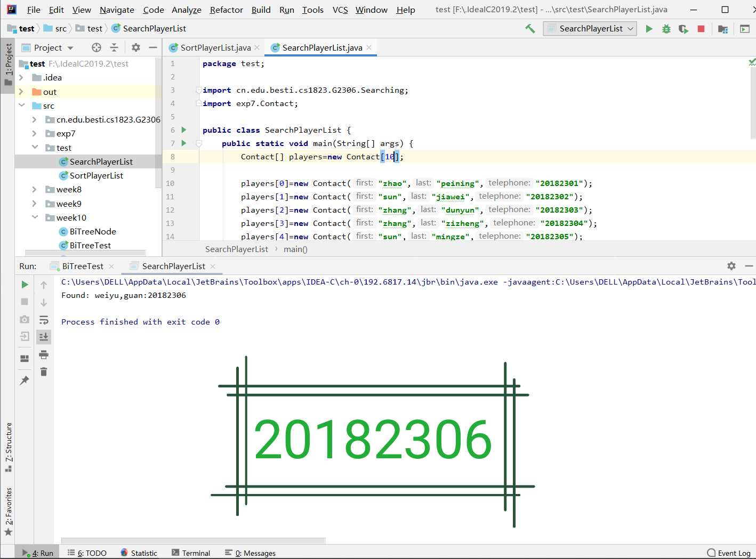Locate current file with target icon

(96, 47)
